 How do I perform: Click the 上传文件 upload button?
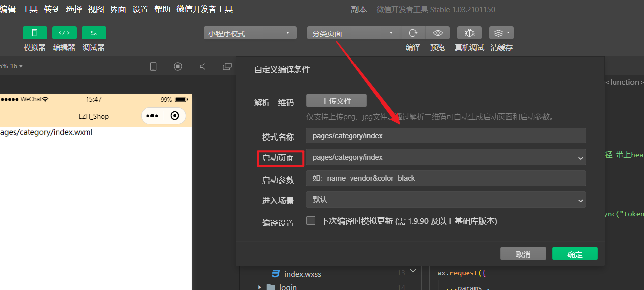[x=336, y=100]
